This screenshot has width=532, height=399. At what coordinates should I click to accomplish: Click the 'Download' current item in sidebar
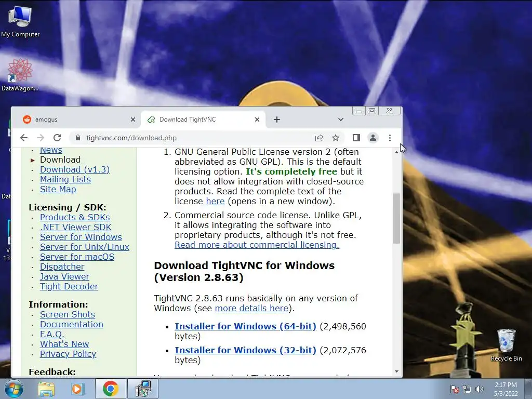[60, 159]
